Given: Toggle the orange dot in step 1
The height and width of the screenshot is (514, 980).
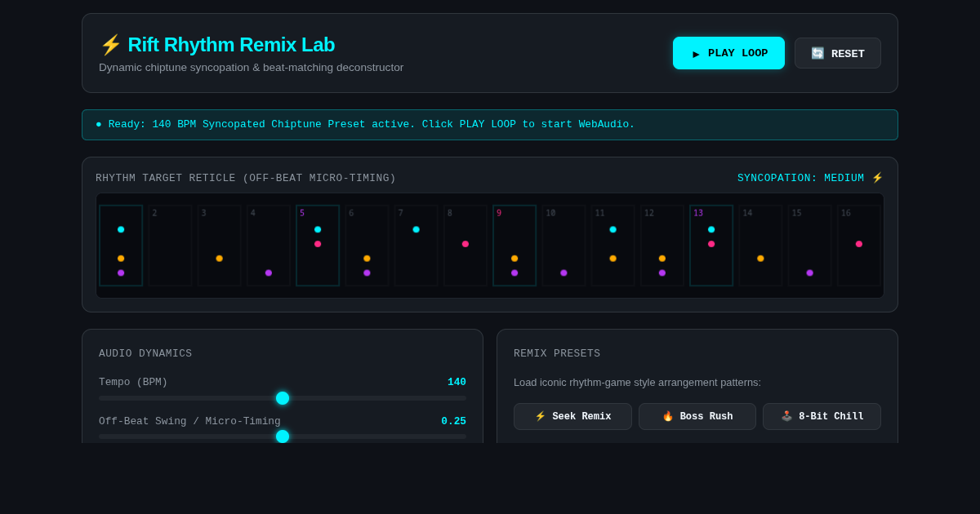Looking at the screenshot, I should (121, 259).
